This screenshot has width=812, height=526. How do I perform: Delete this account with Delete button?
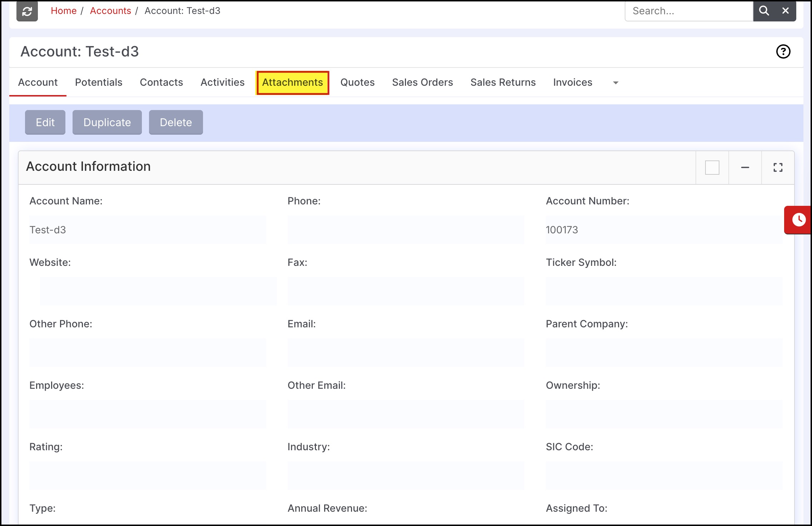176,123
